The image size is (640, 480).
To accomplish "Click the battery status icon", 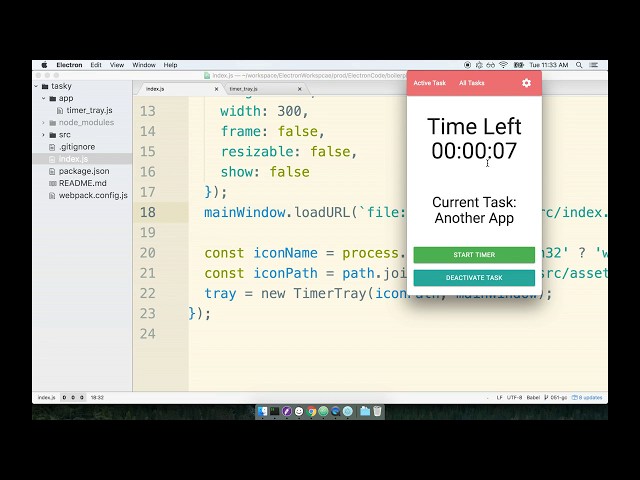I will [518, 65].
